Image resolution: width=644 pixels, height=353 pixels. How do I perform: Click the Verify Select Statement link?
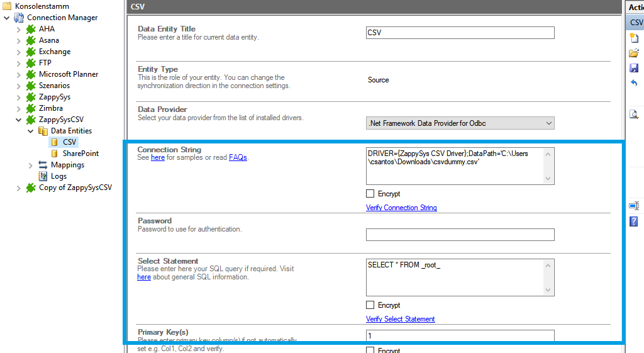[400, 319]
